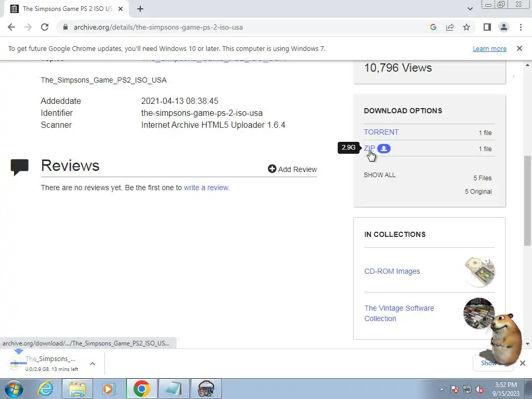The image size is (532, 399).
Task: Click the page scrollbar thumb
Action: coord(527,201)
